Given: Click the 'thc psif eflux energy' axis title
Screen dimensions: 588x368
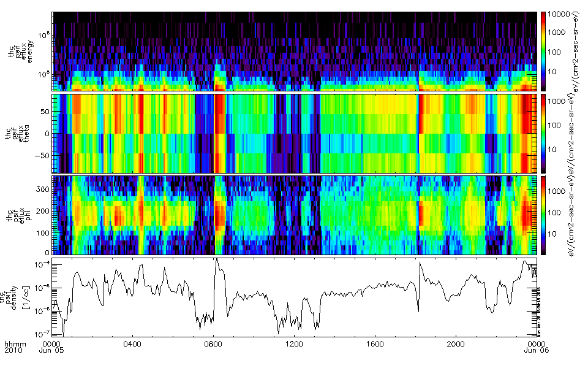Looking at the screenshot, I should [x=19, y=52].
